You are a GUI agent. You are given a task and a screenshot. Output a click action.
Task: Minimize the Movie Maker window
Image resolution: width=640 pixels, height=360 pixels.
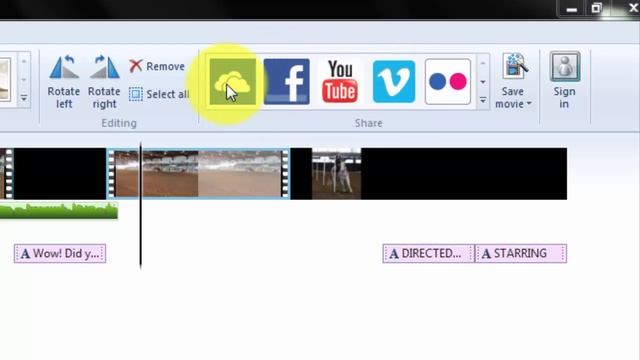coord(572,9)
